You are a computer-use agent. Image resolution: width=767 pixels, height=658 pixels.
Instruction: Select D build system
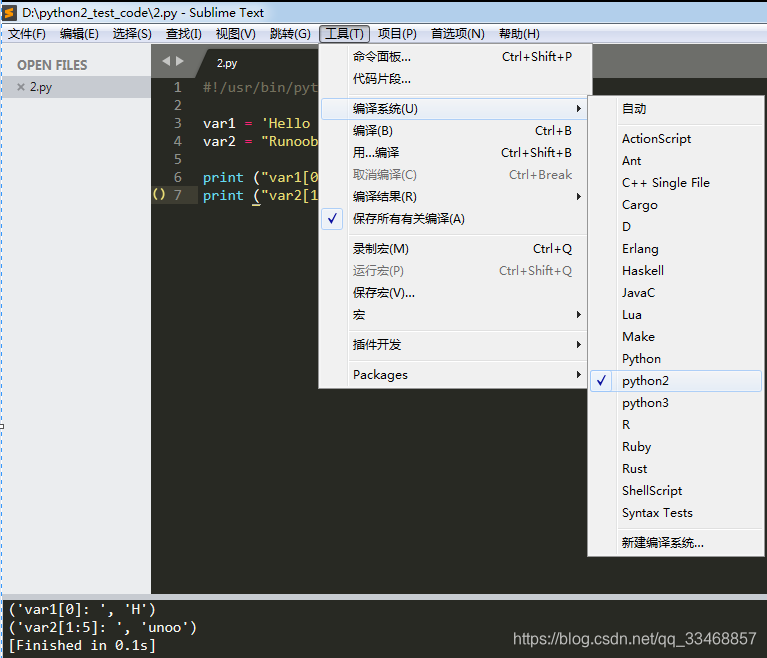click(676, 227)
